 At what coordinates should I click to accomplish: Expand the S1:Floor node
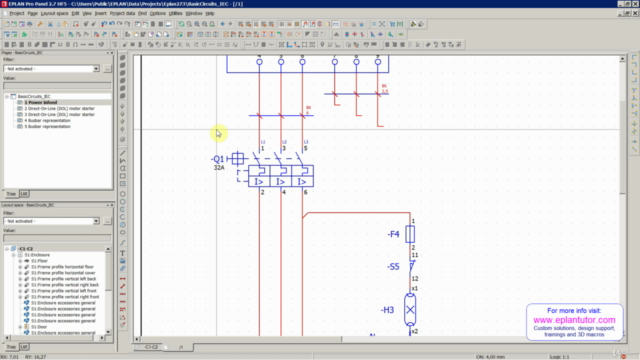20,261
